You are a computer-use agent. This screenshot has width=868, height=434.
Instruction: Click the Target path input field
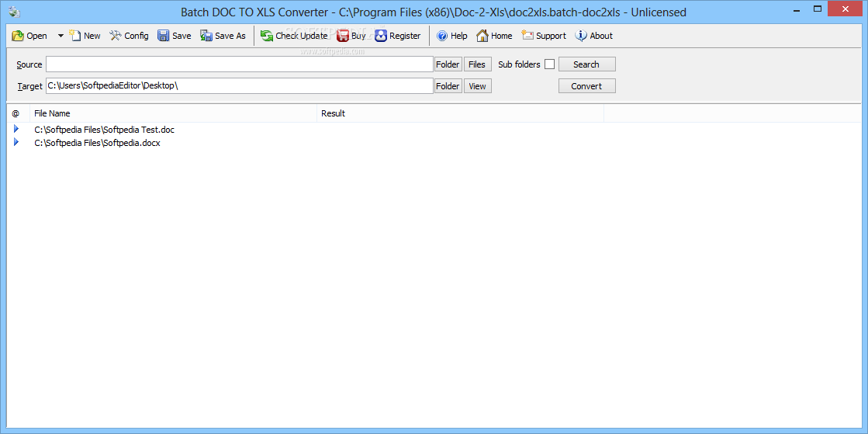(x=239, y=86)
